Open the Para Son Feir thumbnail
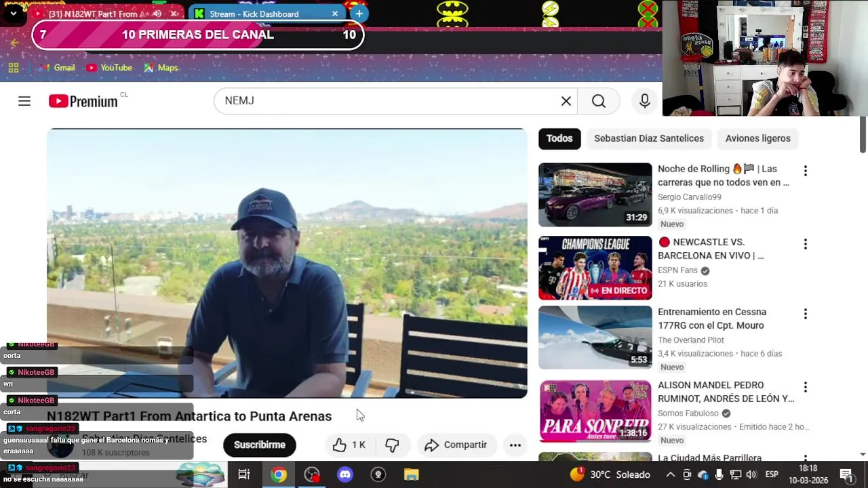Screen dimensions: 868x488 click(x=595, y=411)
